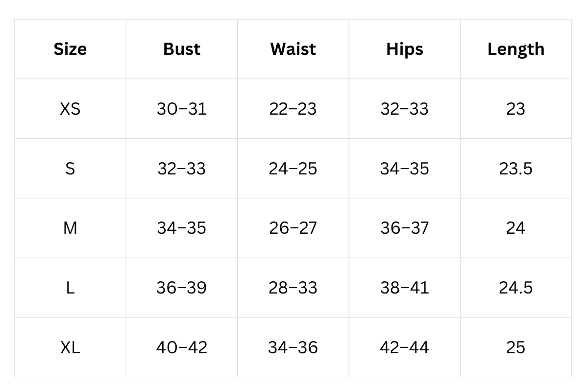Click the XL size row label

point(70,347)
